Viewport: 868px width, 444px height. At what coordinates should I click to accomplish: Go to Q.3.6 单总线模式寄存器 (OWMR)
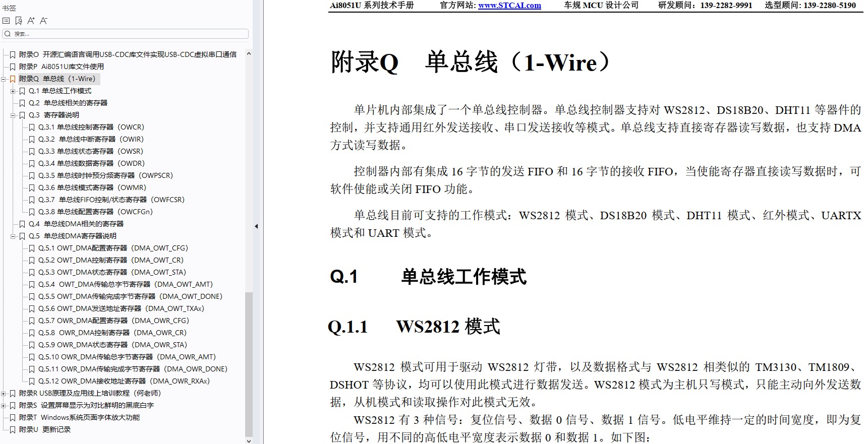point(92,187)
